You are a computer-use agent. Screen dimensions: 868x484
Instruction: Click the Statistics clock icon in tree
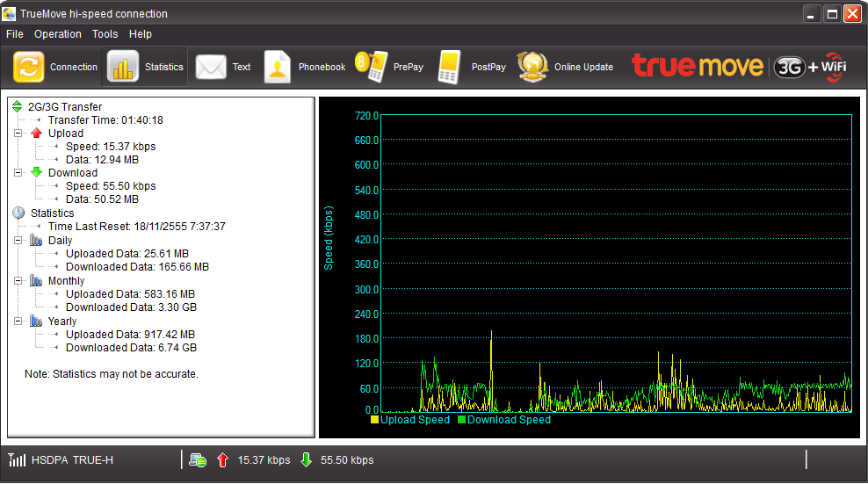coord(18,213)
